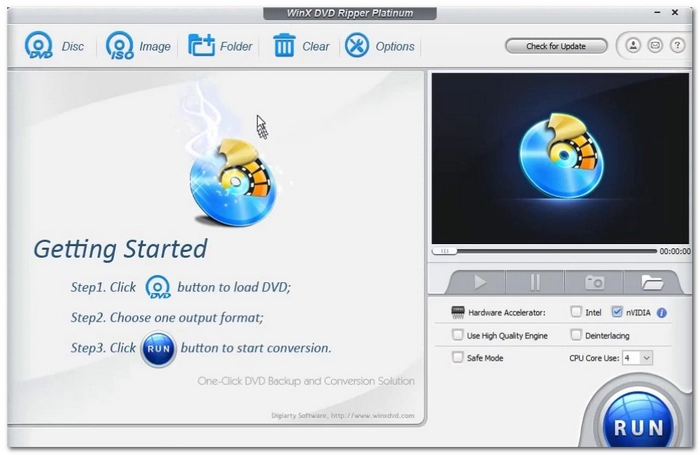This screenshot has width=700, height=455.
Task: Show hardware accelerator info icon
Action: pyautogui.click(x=662, y=313)
